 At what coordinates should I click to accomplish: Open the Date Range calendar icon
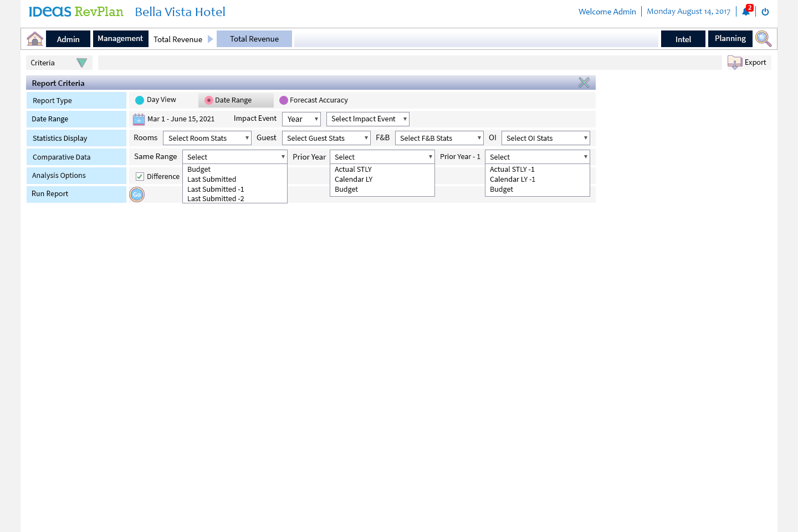pos(139,119)
